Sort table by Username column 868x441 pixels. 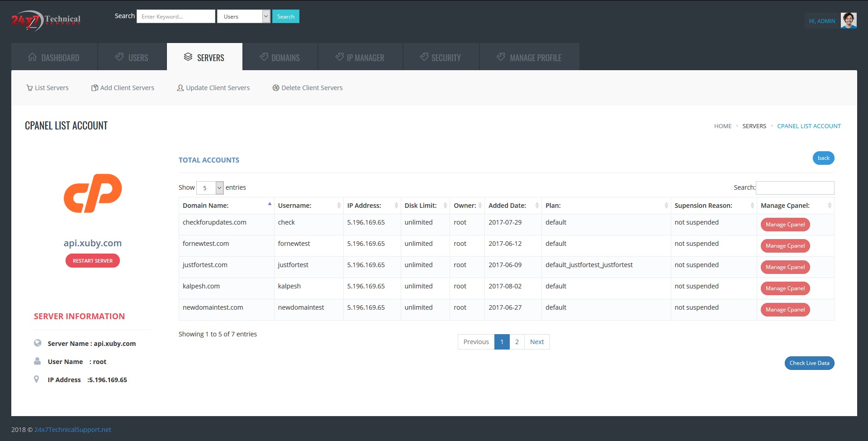point(308,206)
